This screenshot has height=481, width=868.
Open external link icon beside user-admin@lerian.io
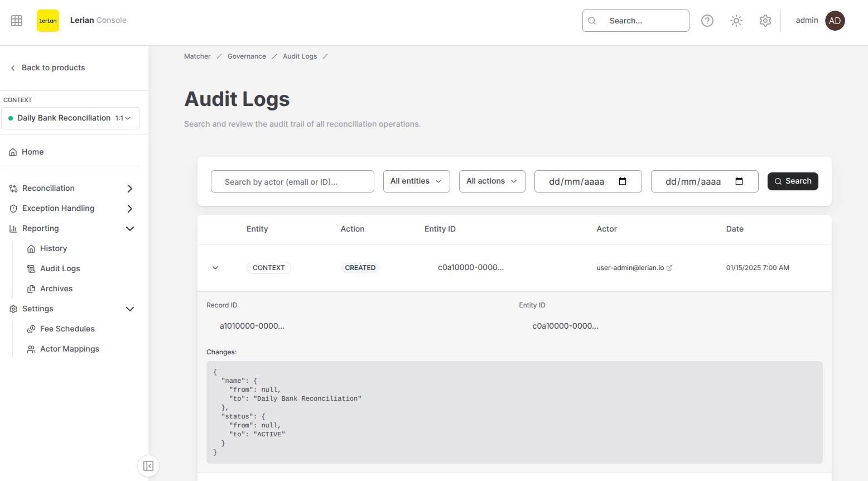669,268
